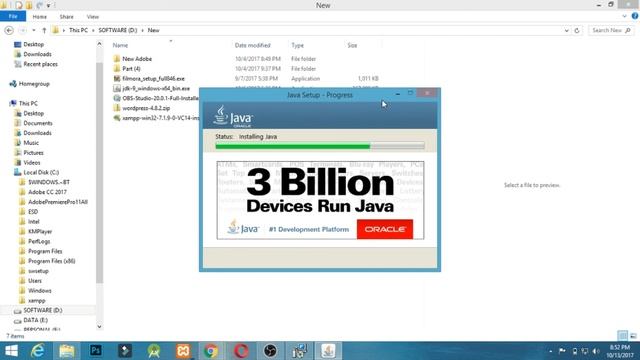Go up one folder level
Screen dimensions: 640x360
(x=44, y=30)
